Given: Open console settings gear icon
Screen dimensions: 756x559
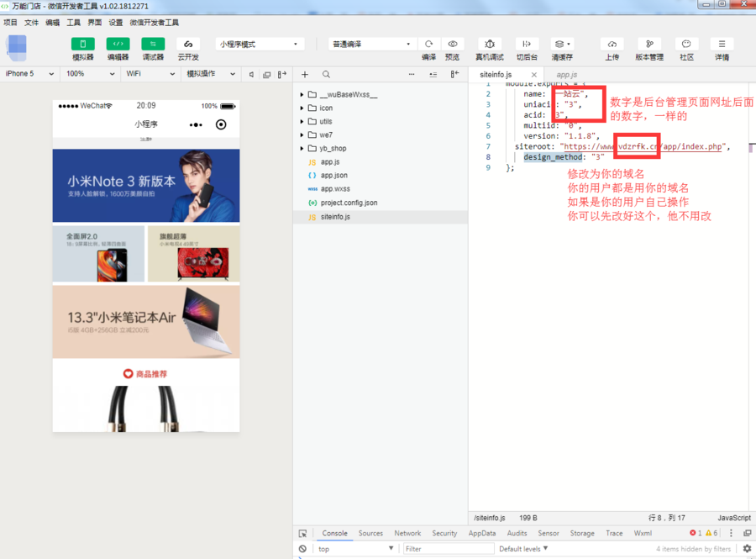Looking at the screenshot, I should click(747, 549).
